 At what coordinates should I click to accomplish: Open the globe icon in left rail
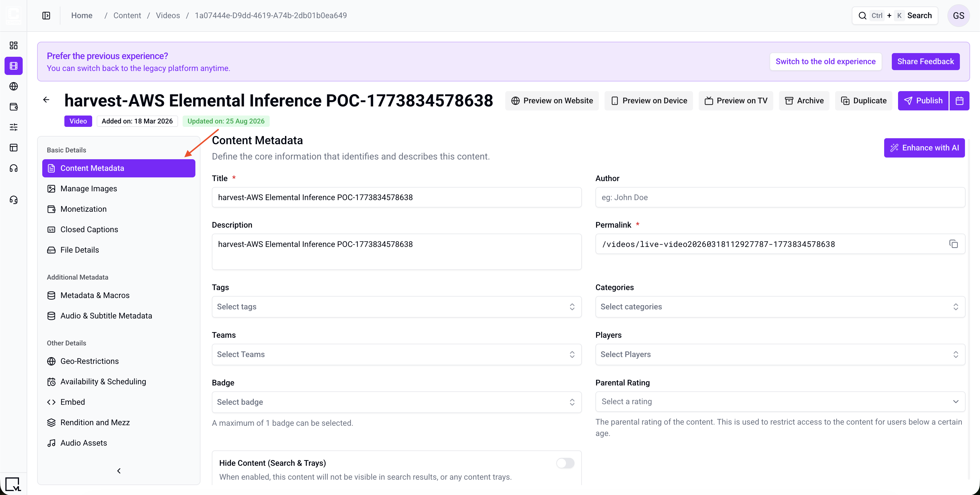(14, 87)
